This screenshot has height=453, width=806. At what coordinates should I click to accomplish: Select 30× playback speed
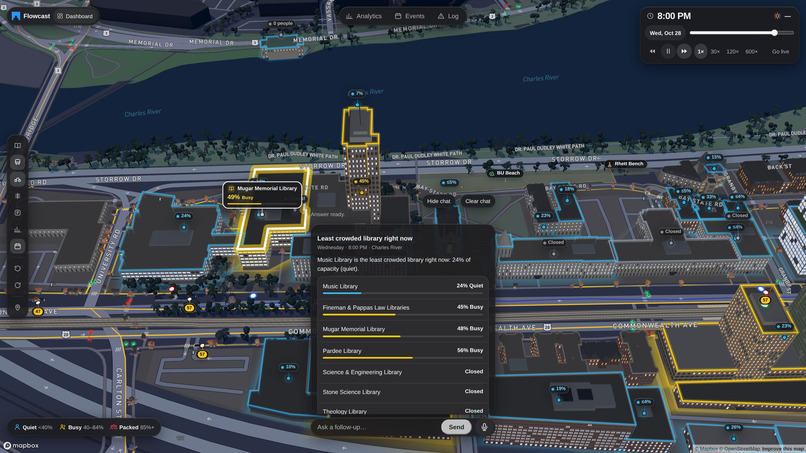pos(715,51)
